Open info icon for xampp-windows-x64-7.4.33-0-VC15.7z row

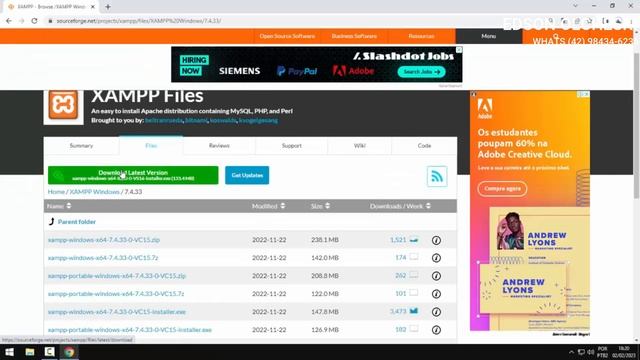coord(436,258)
